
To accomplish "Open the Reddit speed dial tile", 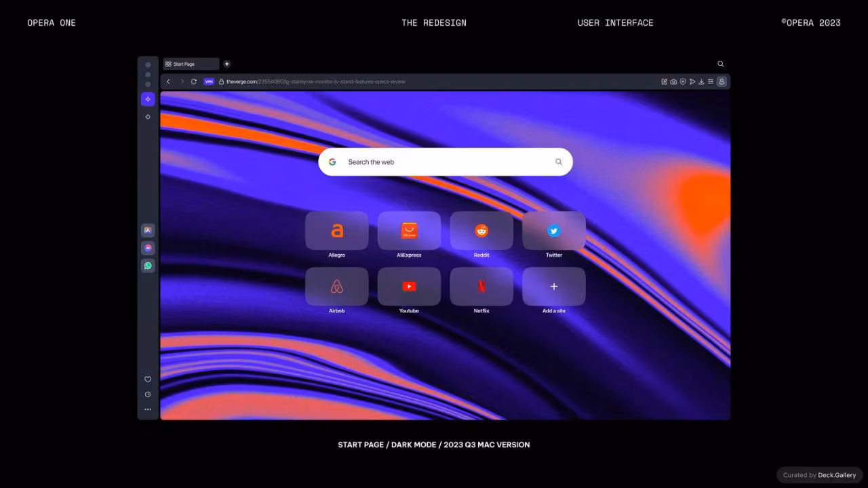I will [x=481, y=231].
